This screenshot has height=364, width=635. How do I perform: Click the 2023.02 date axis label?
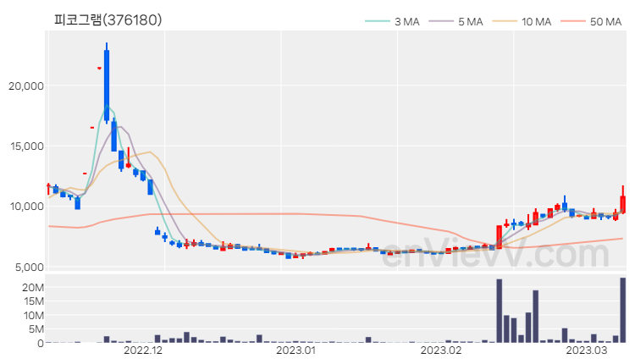(441, 350)
